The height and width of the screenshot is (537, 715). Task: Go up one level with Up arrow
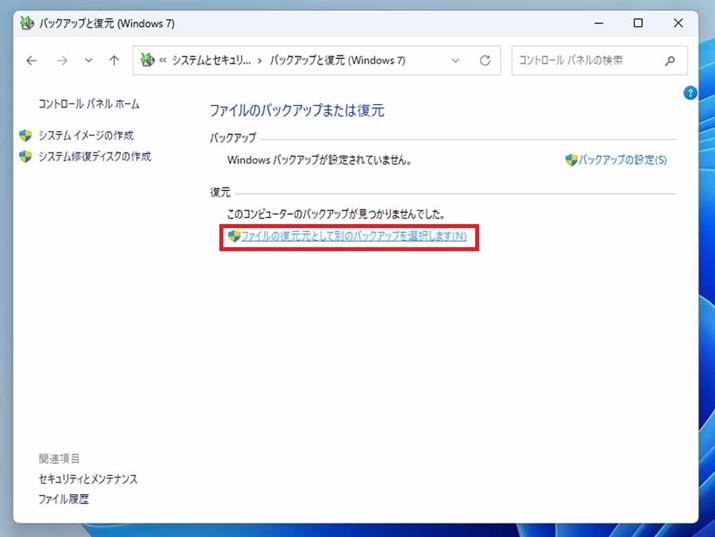(114, 61)
